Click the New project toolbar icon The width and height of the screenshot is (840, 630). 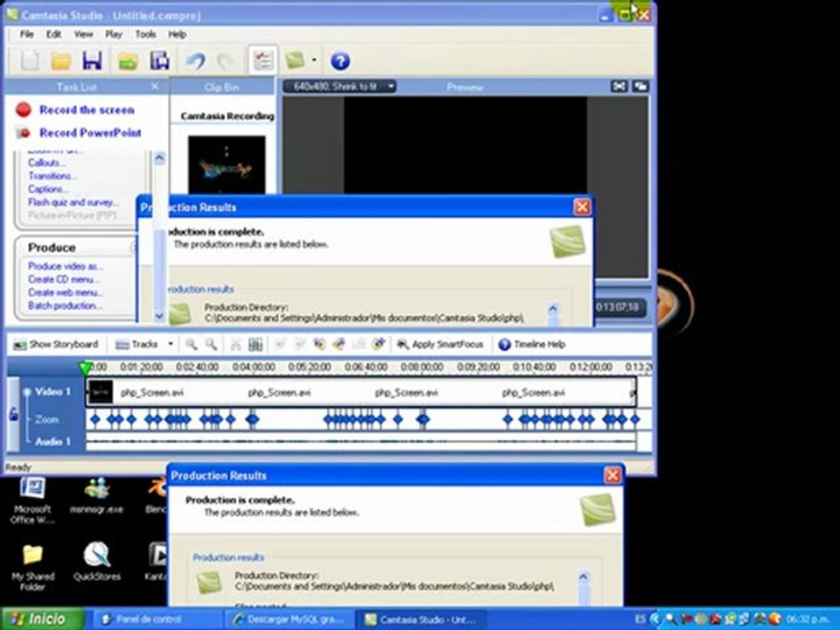point(30,60)
